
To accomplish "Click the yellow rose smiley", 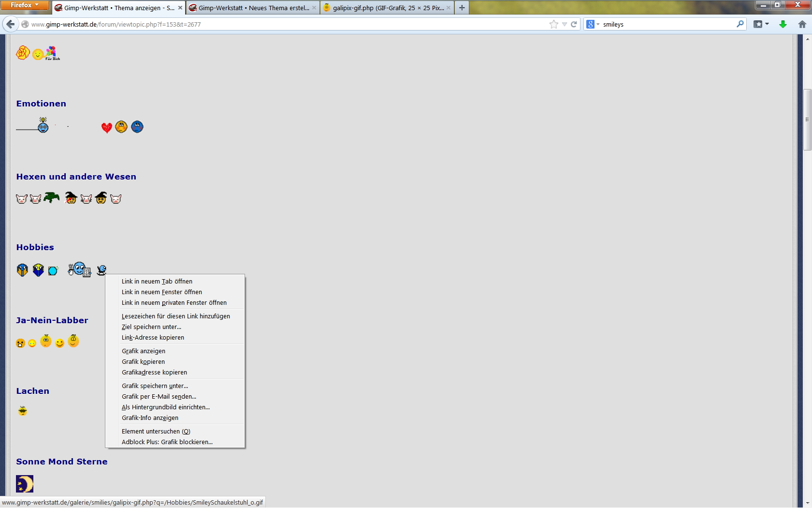I will tap(23, 52).
